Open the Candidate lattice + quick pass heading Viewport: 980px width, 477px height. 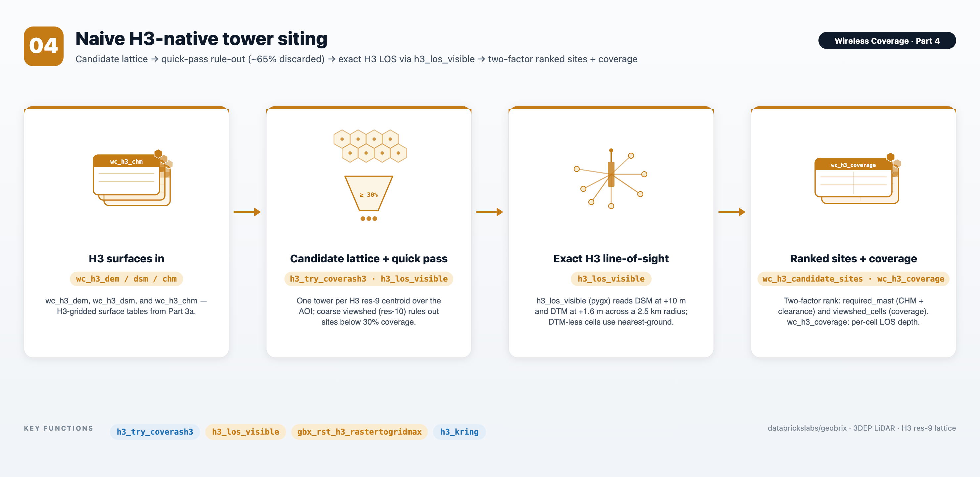click(x=368, y=258)
